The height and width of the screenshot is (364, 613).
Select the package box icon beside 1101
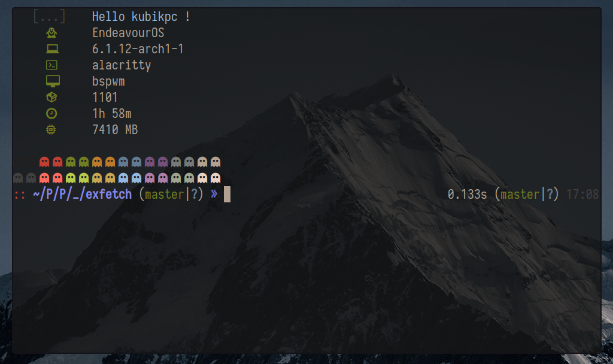(52, 96)
